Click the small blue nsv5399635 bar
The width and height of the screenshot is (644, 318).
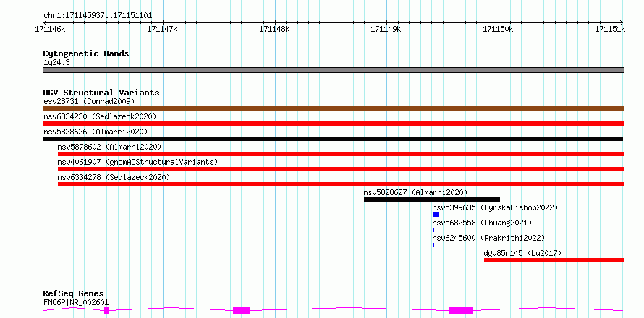tap(436, 215)
